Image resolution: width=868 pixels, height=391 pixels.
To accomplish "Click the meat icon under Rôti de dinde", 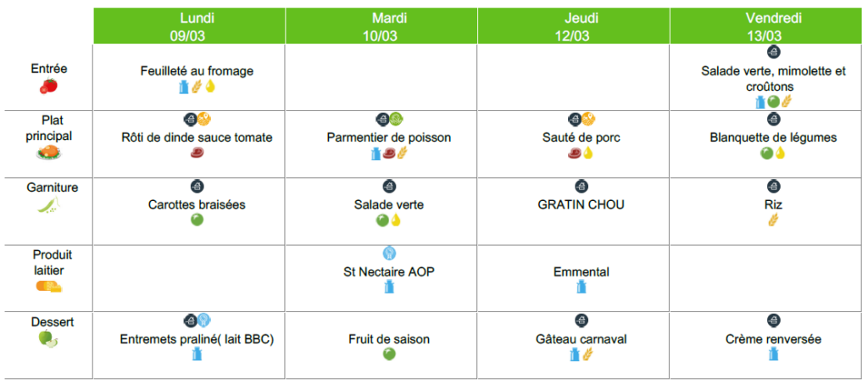I will pos(197,154).
